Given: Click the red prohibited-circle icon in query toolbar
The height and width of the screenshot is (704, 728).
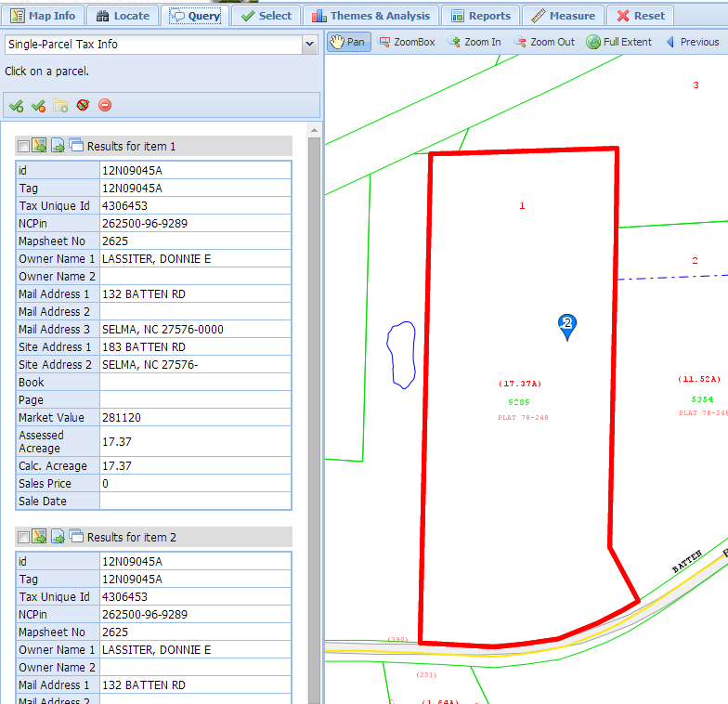Looking at the screenshot, I should coord(83,105).
